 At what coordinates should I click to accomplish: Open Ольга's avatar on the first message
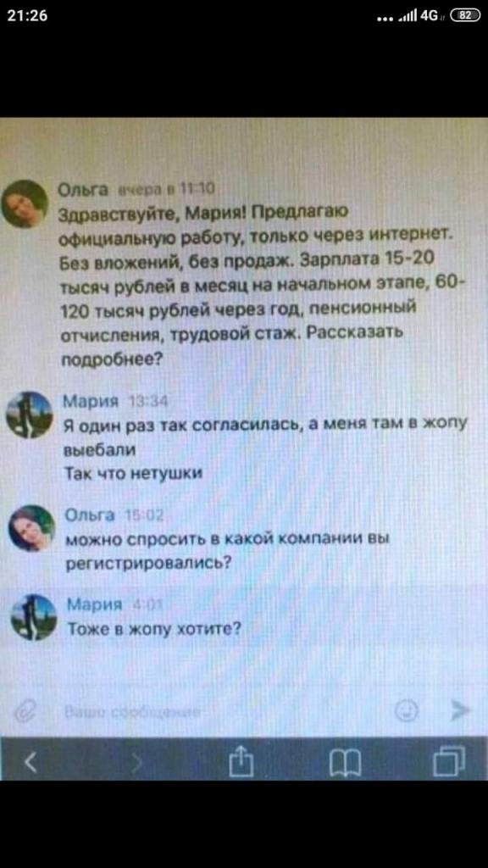(x=25, y=203)
